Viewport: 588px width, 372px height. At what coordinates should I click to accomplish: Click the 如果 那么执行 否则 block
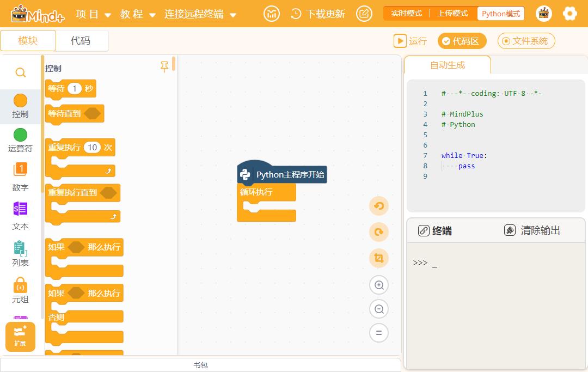84,314
